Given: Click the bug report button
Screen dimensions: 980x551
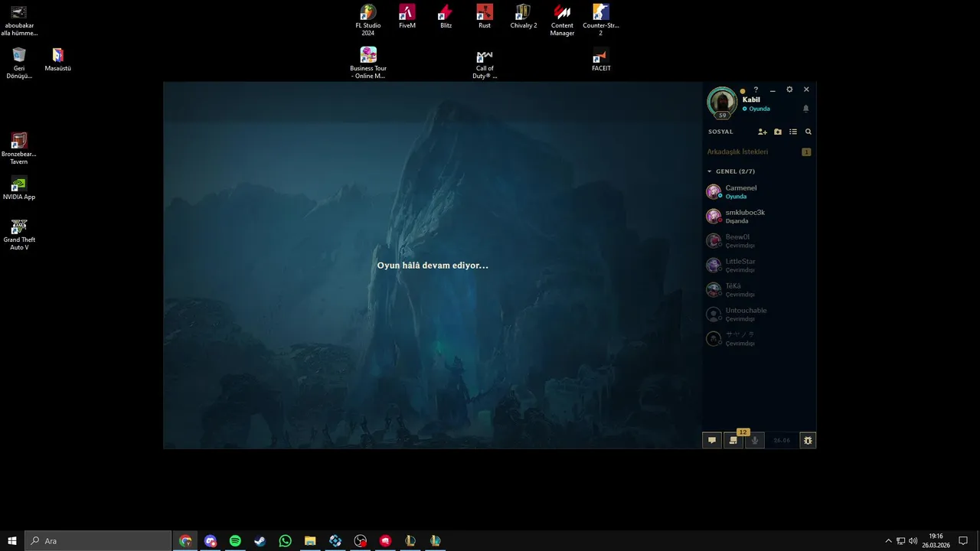Looking at the screenshot, I should pyautogui.click(x=808, y=440).
